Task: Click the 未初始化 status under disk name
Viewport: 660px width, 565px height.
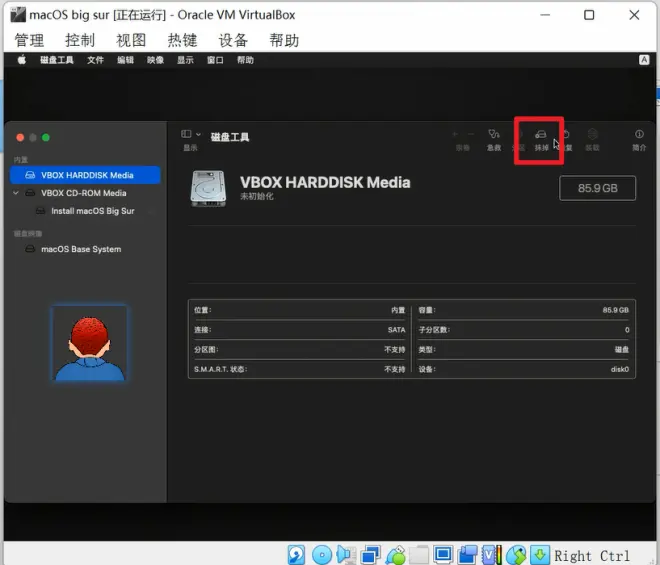Action: coord(257,196)
